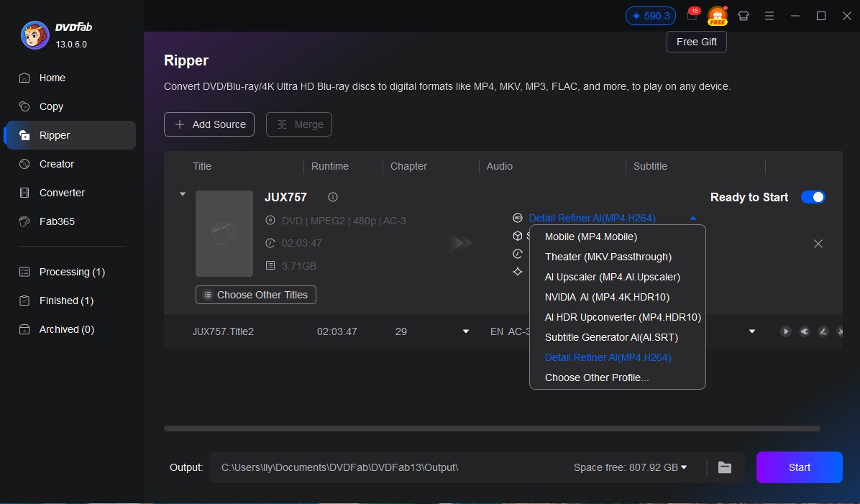This screenshot has width=860, height=504.
Task: Click the Start button
Action: click(x=799, y=467)
